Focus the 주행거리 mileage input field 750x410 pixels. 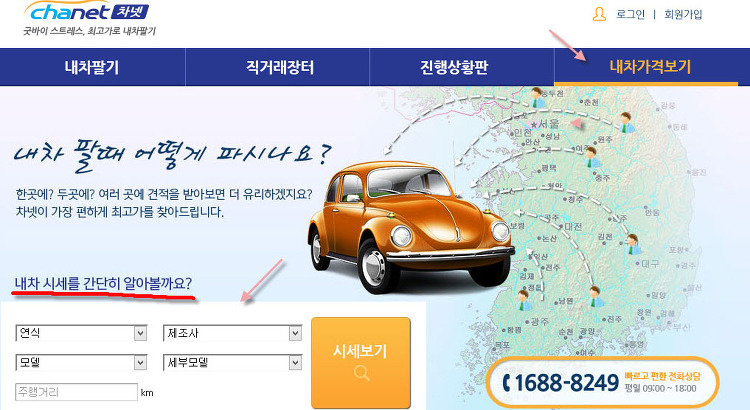click(76, 391)
